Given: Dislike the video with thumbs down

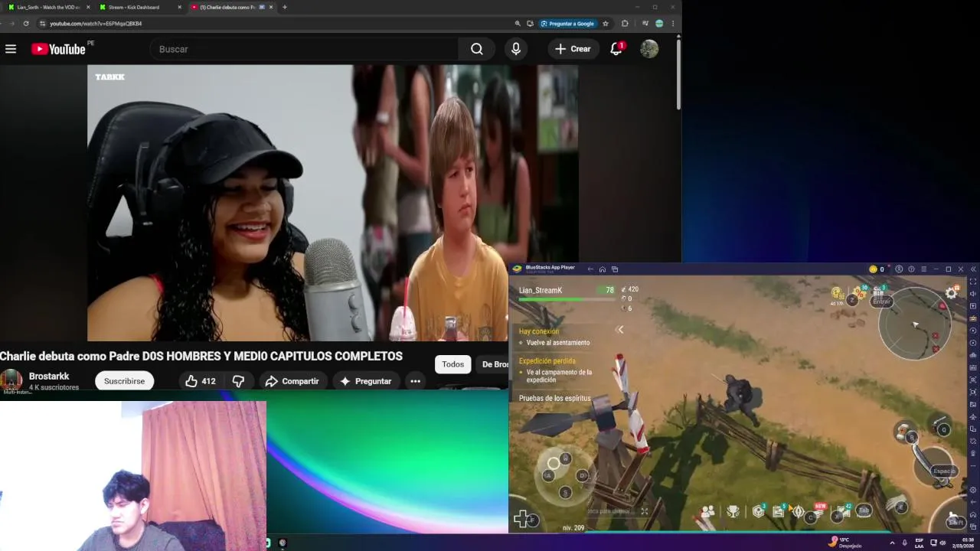Looking at the screenshot, I should (238, 381).
